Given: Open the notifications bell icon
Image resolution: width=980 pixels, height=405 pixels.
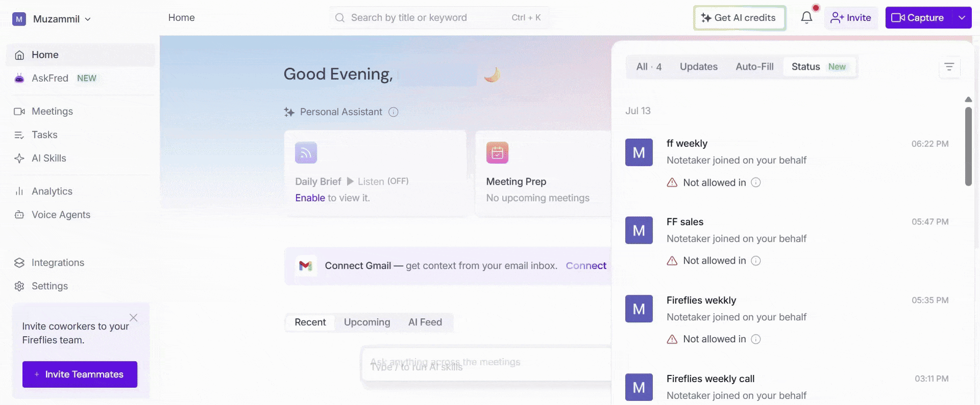Looking at the screenshot, I should tap(806, 18).
